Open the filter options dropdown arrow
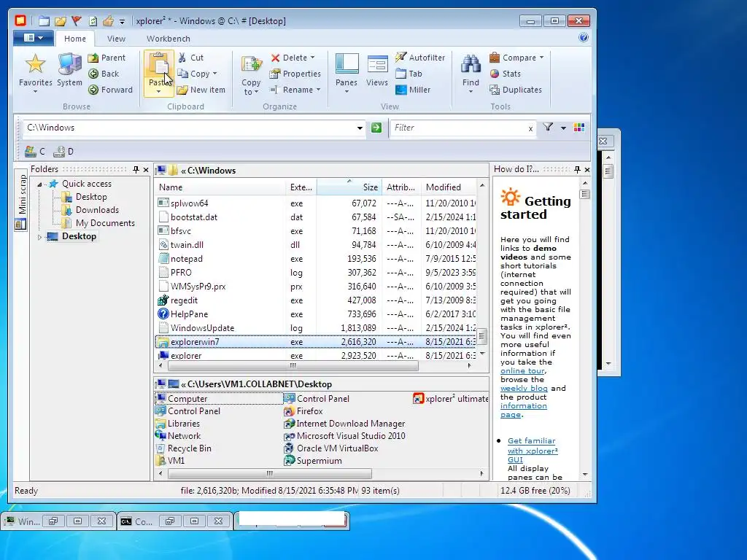This screenshot has width=747, height=560. [x=564, y=128]
